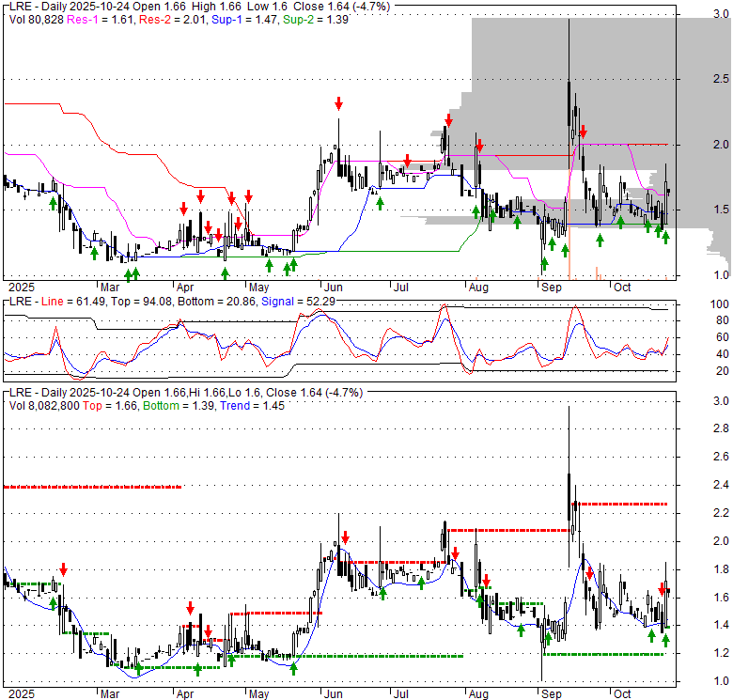
Task: Click the 60 level on oscillator axis
Action: tap(723, 337)
